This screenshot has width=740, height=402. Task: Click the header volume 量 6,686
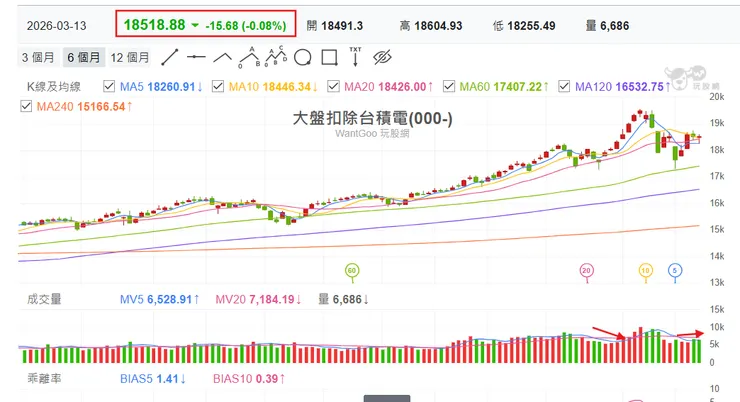[607, 26]
